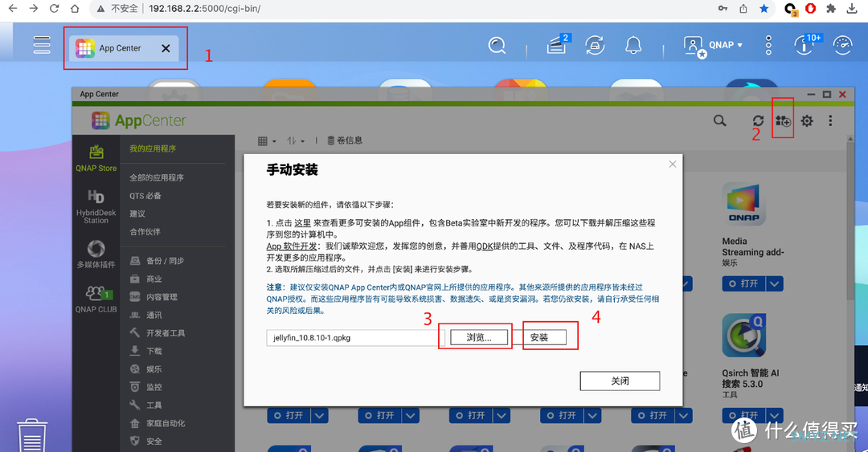Open background tasks icon with badge 2

coord(557,46)
